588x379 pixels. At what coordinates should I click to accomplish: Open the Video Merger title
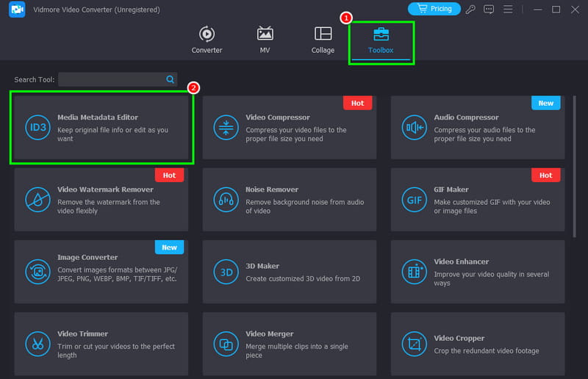pyautogui.click(x=269, y=333)
